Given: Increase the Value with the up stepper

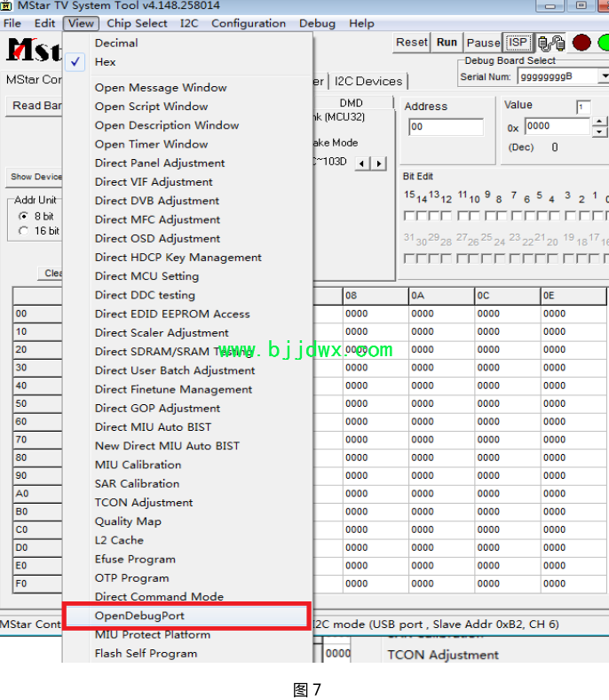Looking at the screenshot, I should click(x=599, y=122).
